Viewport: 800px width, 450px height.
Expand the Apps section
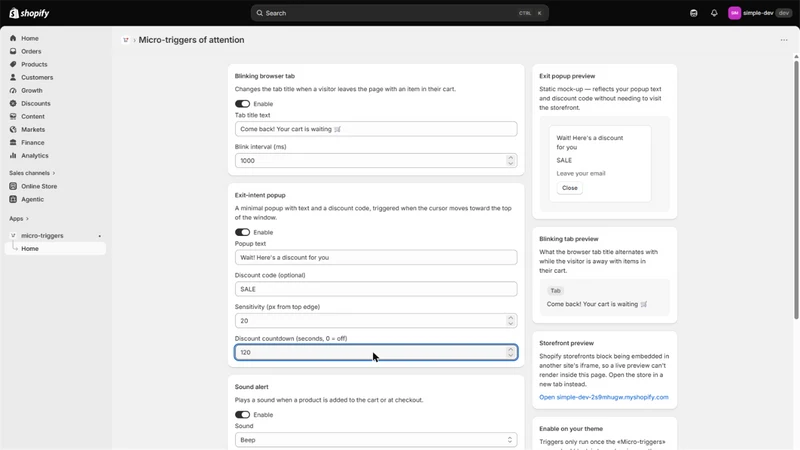point(19,218)
